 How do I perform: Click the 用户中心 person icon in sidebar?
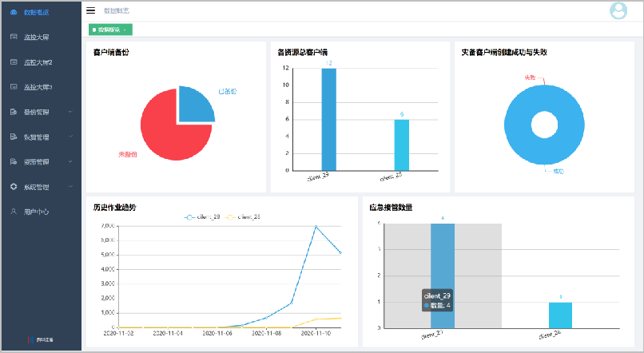(x=14, y=212)
